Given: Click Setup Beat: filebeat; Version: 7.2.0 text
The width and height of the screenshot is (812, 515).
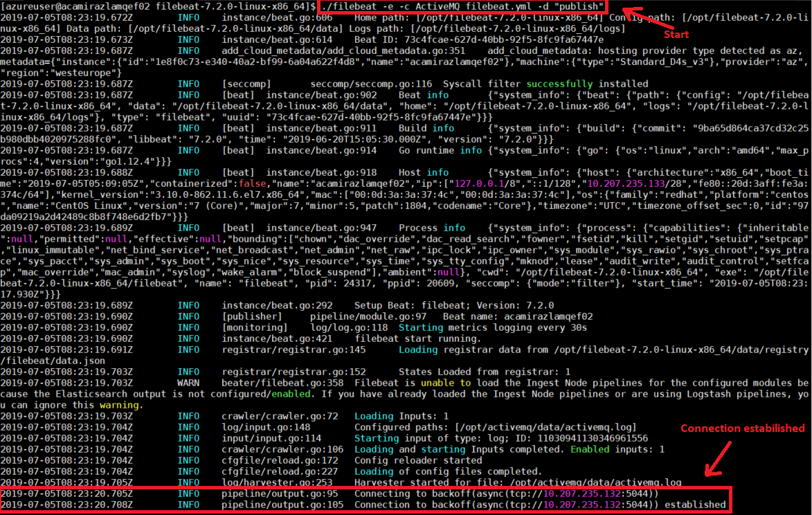Looking at the screenshot, I should [x=454, y=305].
